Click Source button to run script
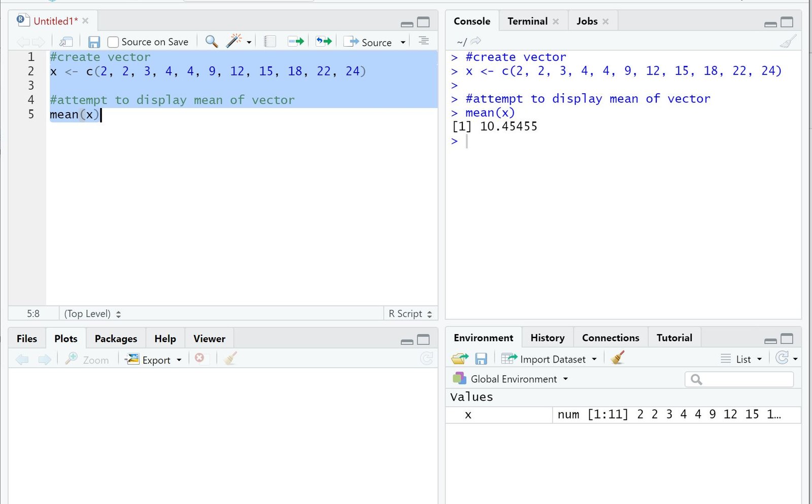 pyautogui.click(x=368, y=42)
